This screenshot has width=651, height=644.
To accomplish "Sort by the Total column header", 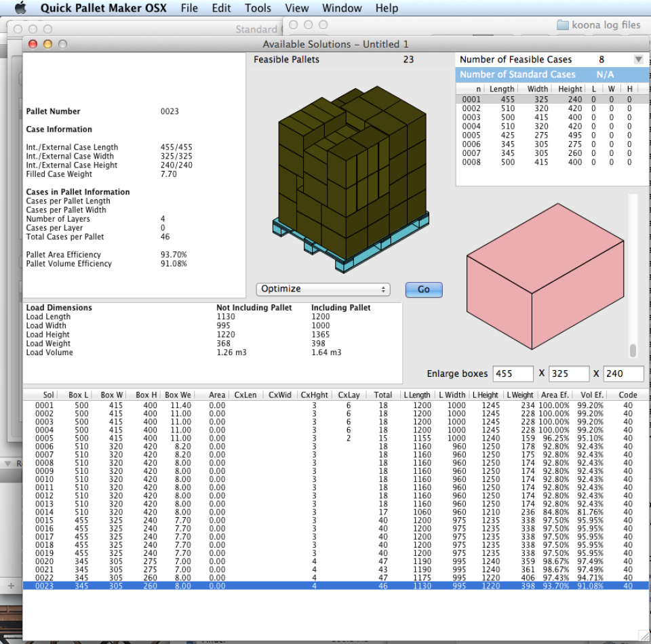I will point(382,395).
